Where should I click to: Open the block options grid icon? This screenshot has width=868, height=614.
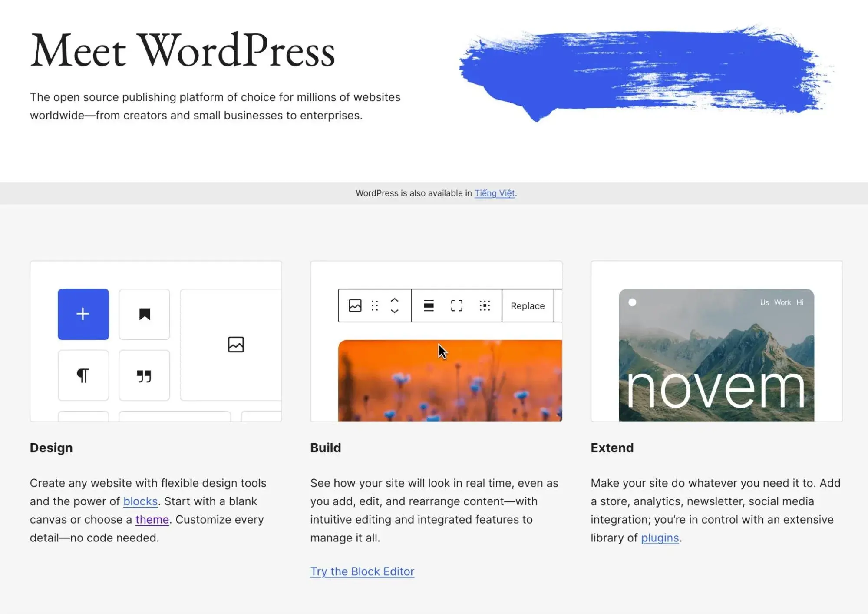(x=485, y=305)
